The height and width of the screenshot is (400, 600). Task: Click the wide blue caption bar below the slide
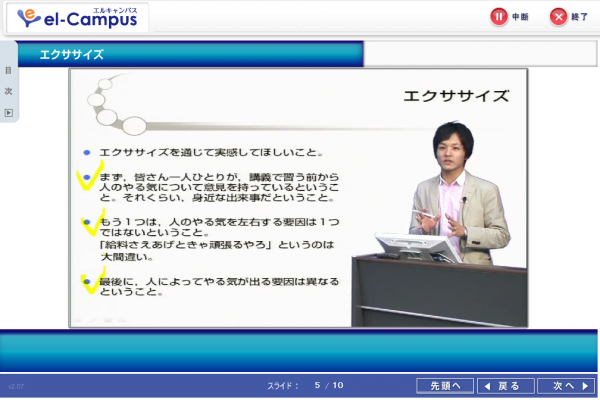click(x=300, y=352)
